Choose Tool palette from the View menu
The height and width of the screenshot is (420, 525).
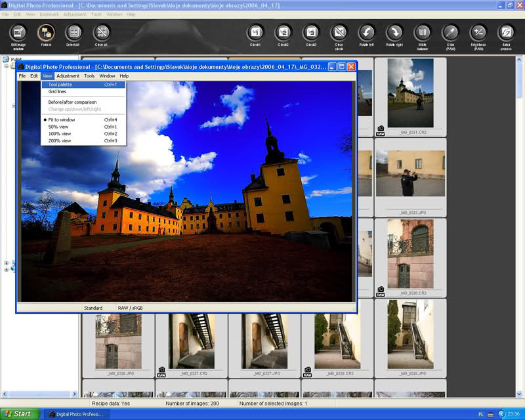[x=83, y=85]
